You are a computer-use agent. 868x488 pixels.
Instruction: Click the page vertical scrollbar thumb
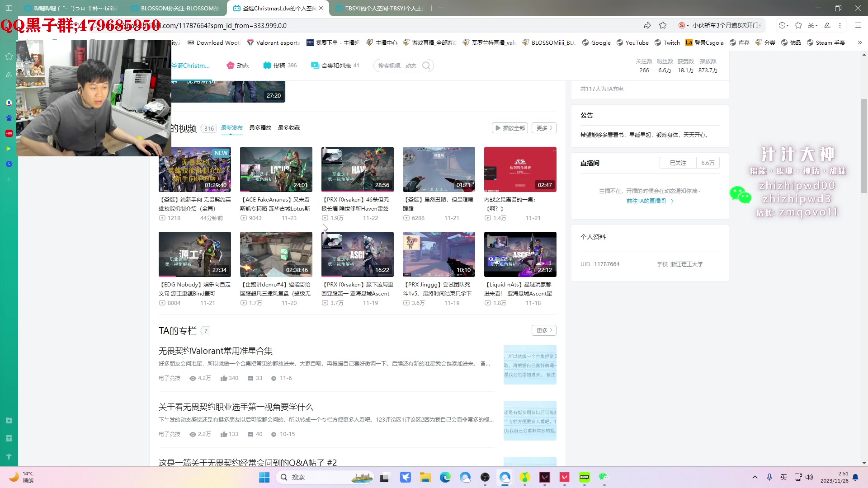click(x=864, y=145)
